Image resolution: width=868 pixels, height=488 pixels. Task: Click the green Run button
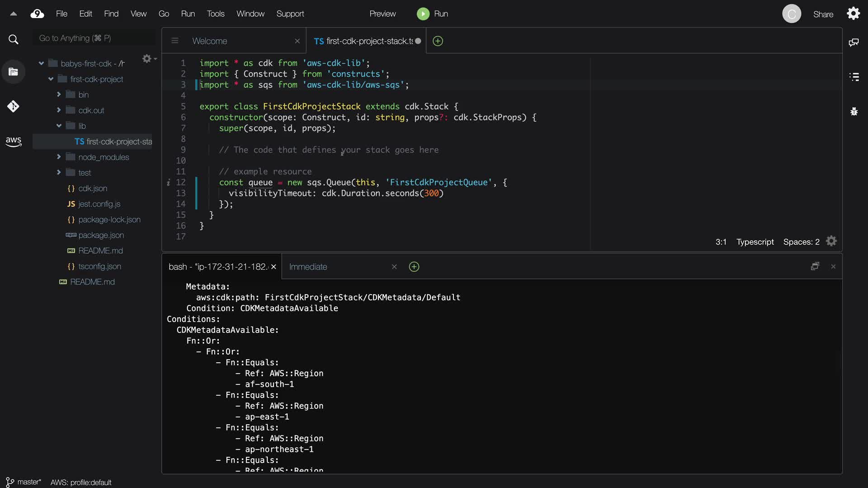[x=423, y=14]
